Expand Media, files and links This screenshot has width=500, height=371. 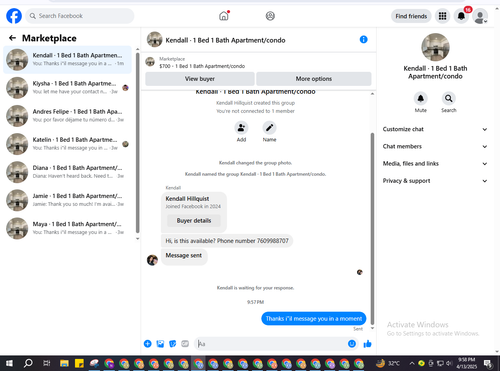pyautogui.click(x=435, y=164)
